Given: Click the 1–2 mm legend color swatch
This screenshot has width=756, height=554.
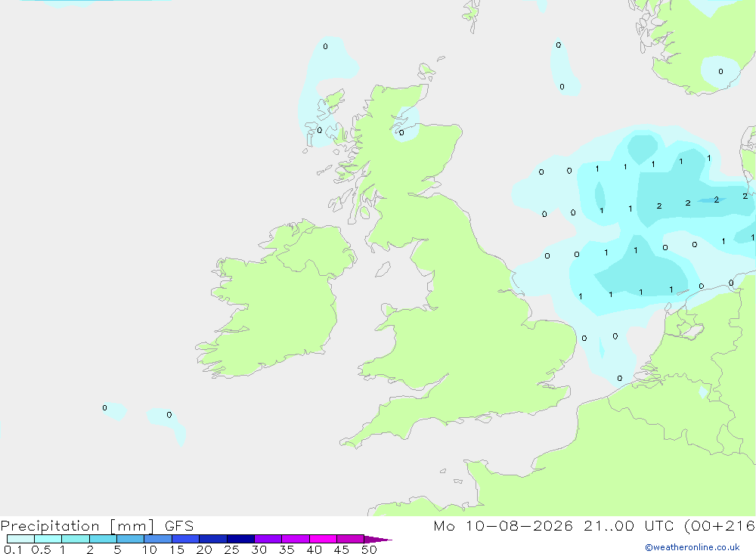Looking at the screenshot, I should coord(76,539).
